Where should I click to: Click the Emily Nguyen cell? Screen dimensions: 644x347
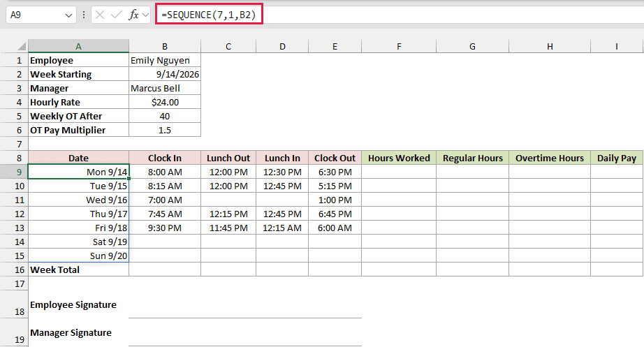(x=165, y=60)
